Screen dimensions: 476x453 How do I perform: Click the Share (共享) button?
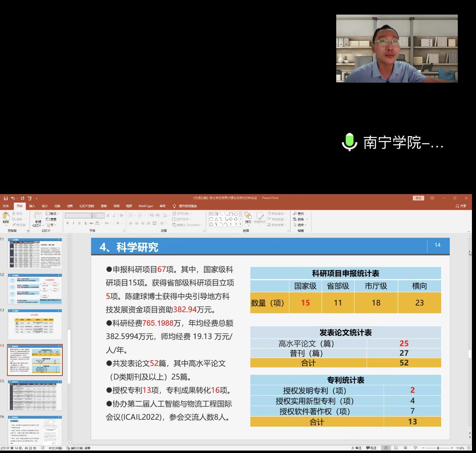tap(461, 206)
